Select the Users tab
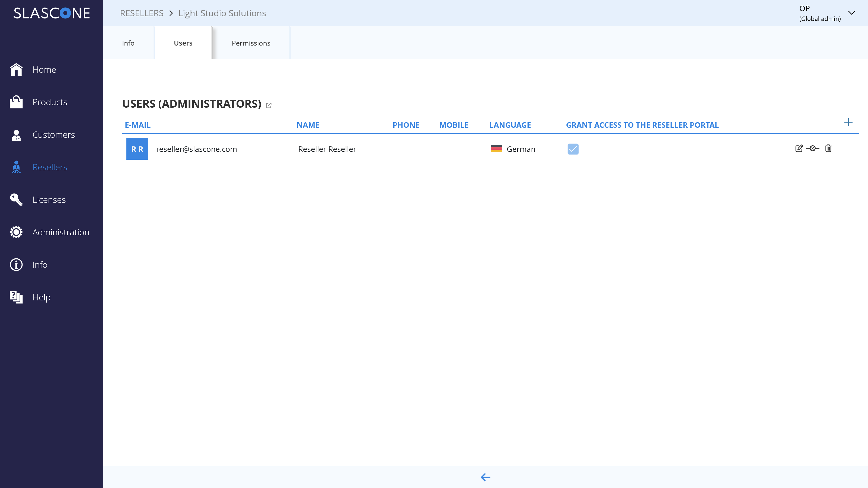The height and width of the screenshot is (488, 868). coord(183,43)
